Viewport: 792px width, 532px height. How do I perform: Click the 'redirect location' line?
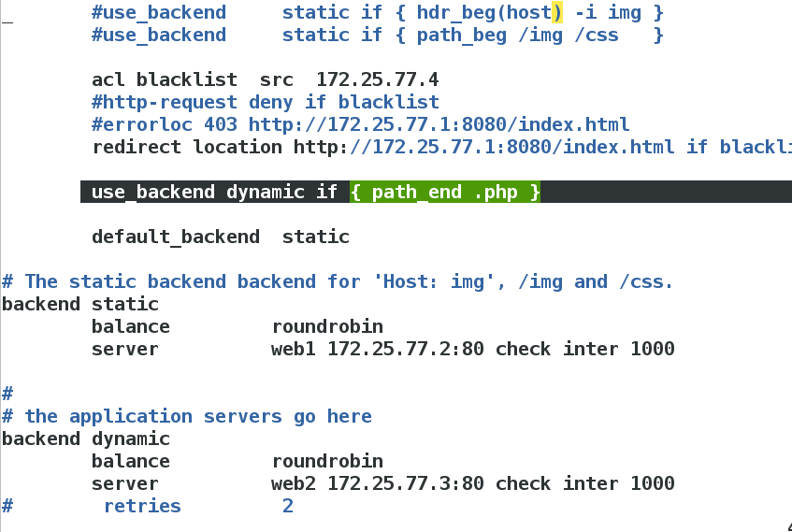click(441, 147)
